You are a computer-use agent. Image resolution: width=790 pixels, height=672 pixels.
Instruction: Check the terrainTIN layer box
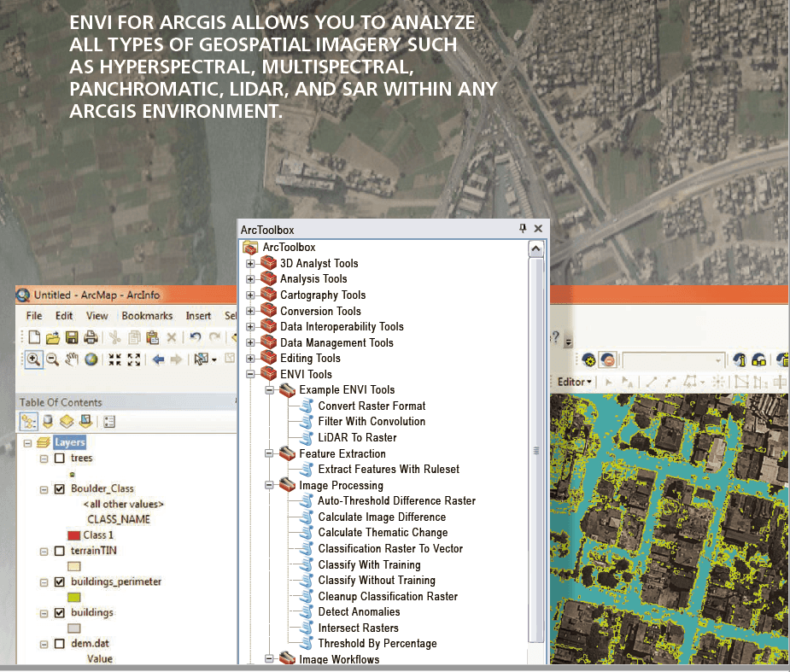pyautogui.click(x=60, y=551)
